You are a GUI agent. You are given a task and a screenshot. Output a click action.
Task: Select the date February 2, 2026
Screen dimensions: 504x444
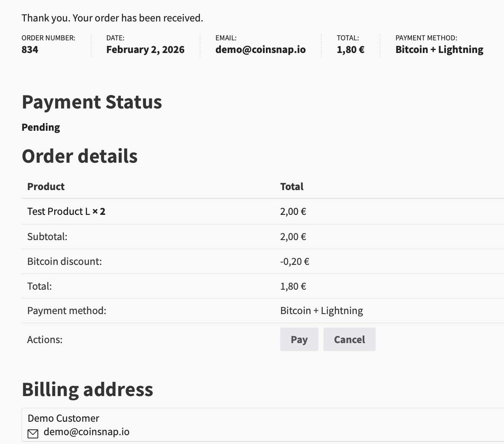pyautogui.click(x=145, y=50)
